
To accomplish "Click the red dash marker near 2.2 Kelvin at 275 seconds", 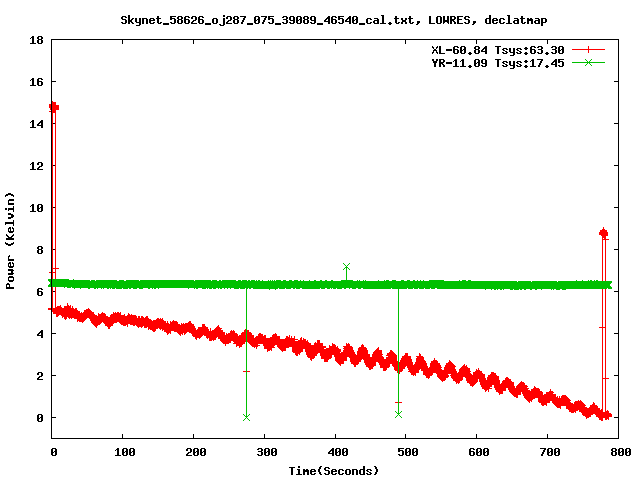I will [x=246, y=371].
